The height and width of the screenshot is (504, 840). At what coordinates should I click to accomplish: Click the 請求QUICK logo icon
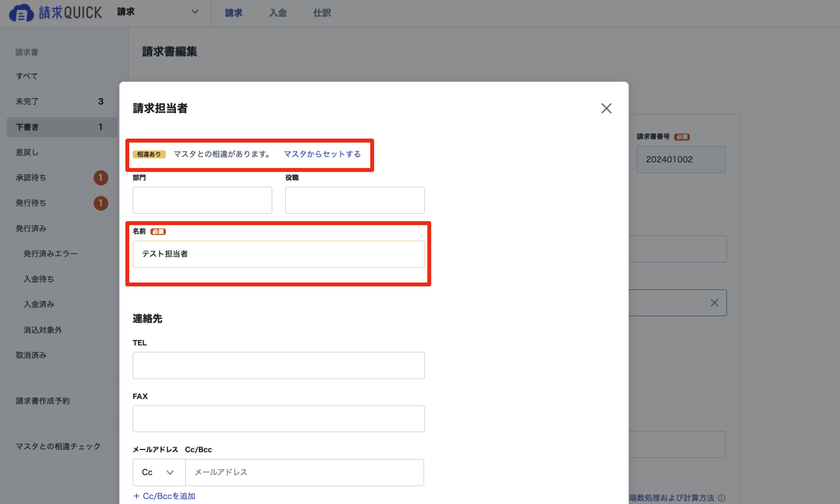click(x=21, y=13)
